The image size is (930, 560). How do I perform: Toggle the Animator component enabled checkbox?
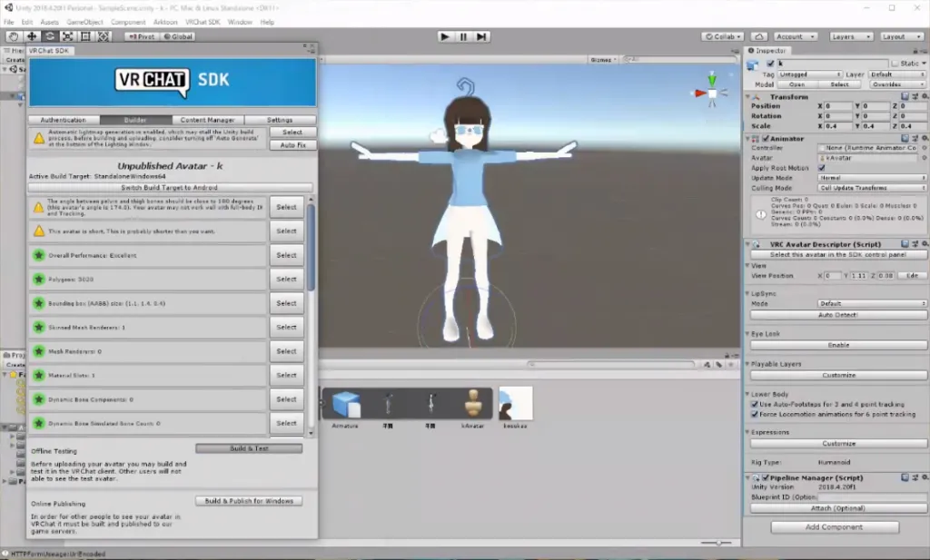click(x=766, y=139)
